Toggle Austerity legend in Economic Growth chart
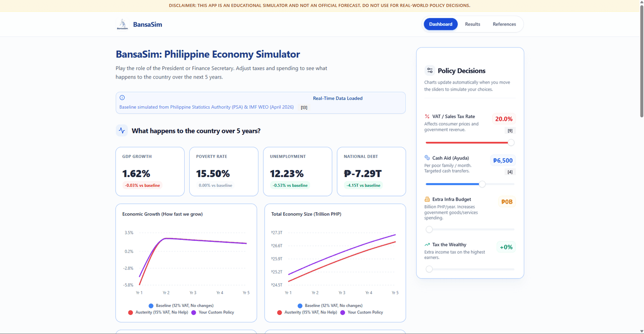644x334 pixels. click(x=158, y=312)
